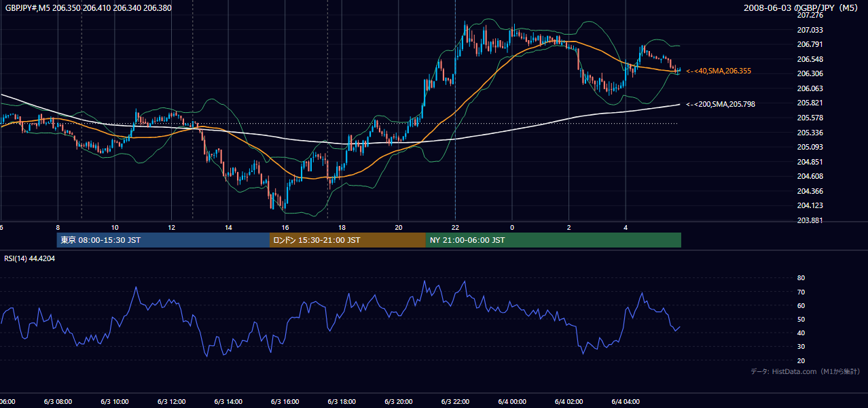Click the GBPJPY#,M5 symbol header text
868x408 pixels.
[88, 7]
